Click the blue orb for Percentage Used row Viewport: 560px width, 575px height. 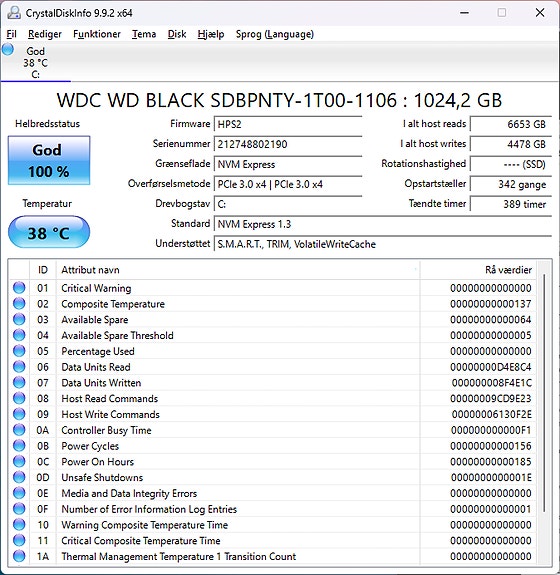[x=19, y=351]
